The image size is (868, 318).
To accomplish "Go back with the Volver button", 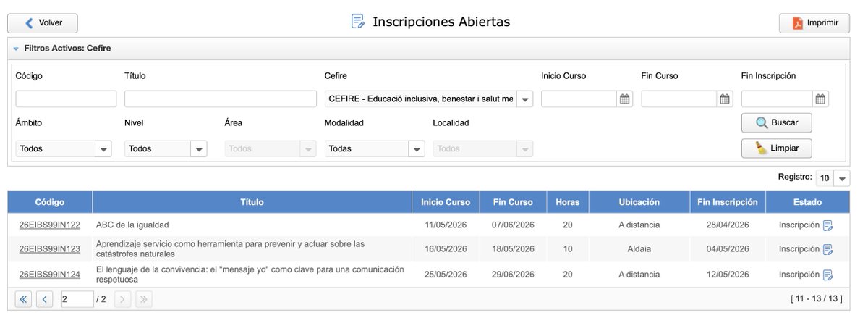I will pyautogui.click(x=43, y=23).
